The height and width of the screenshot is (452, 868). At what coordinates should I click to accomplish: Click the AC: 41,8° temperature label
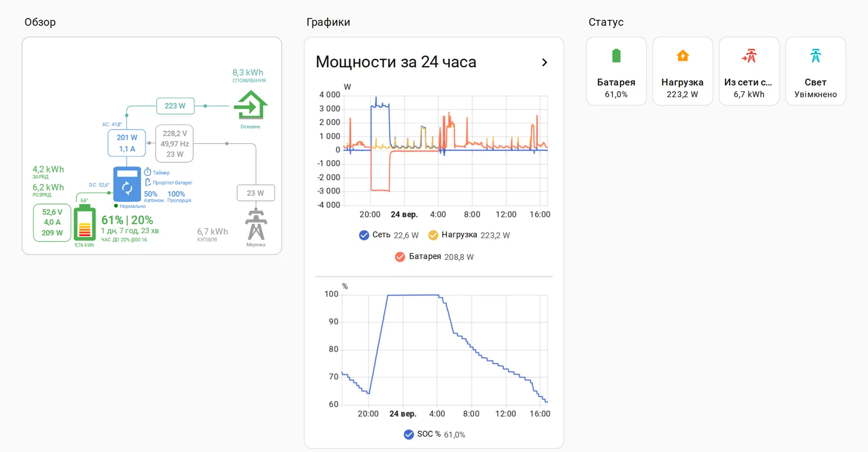(112, 124)
